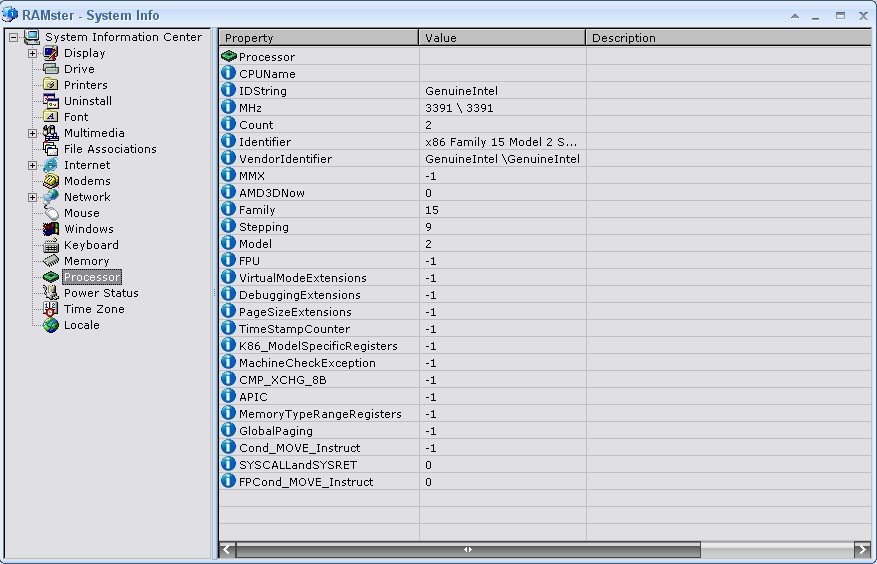Click the Drive icon in tree
877x564 pixels.
tap(51, 69)
